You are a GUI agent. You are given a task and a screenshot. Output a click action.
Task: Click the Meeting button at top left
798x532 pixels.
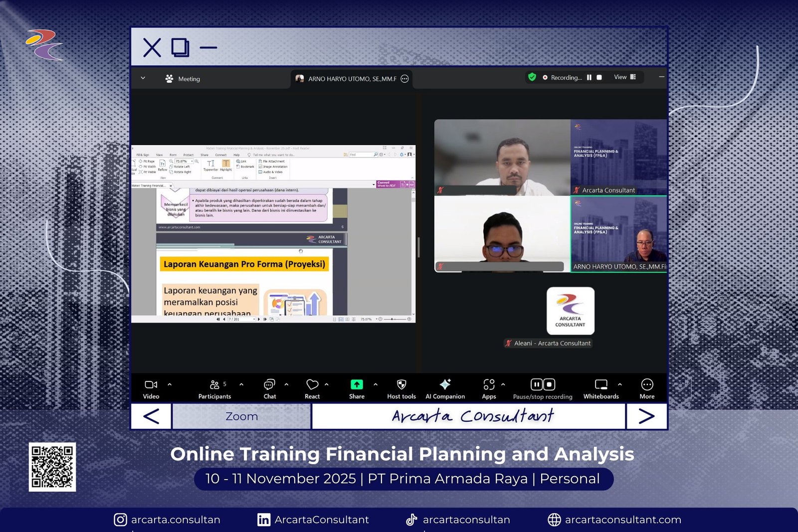coord(183,79)
